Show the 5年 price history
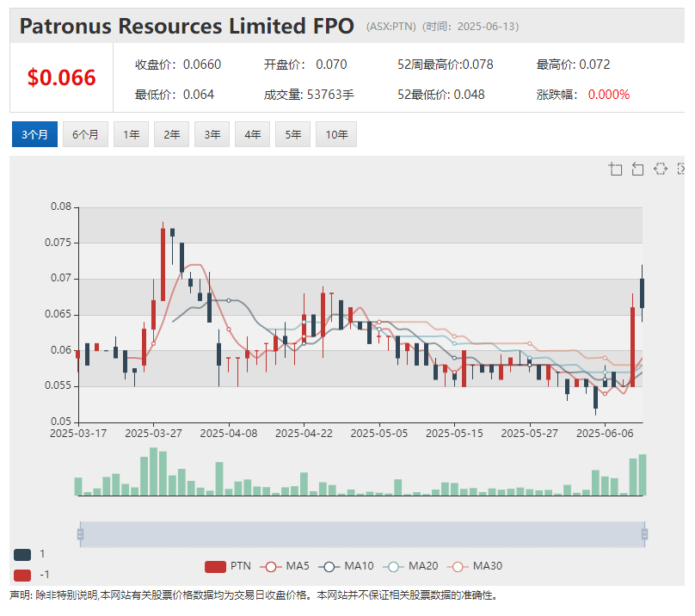 [293, 134]
